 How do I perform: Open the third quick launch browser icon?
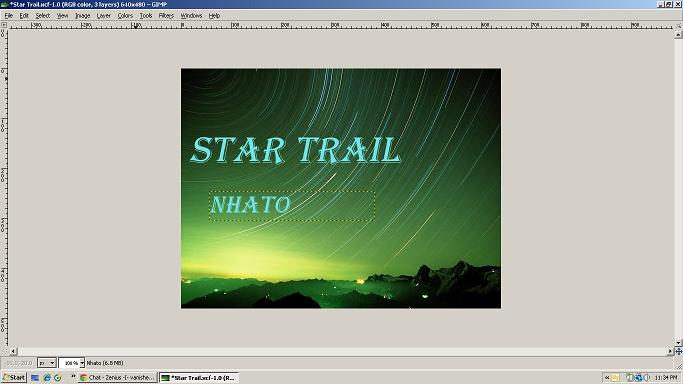pos(57,377)
